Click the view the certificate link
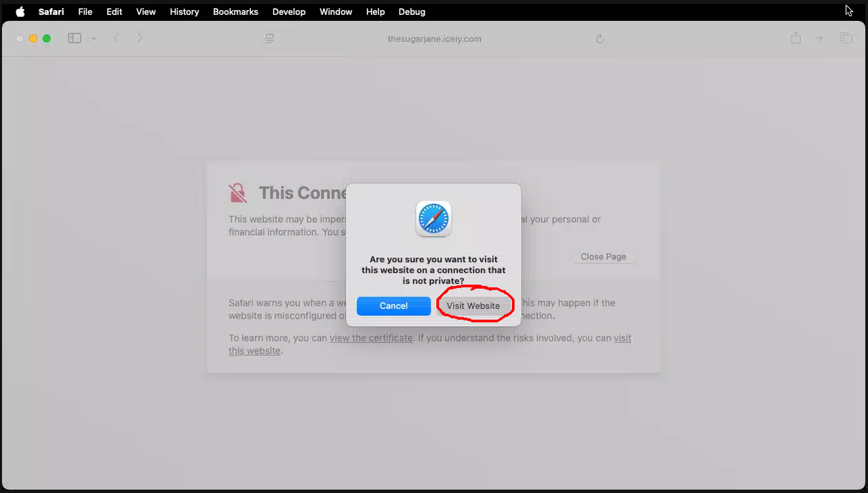The image size is (868, 493). 371,338
